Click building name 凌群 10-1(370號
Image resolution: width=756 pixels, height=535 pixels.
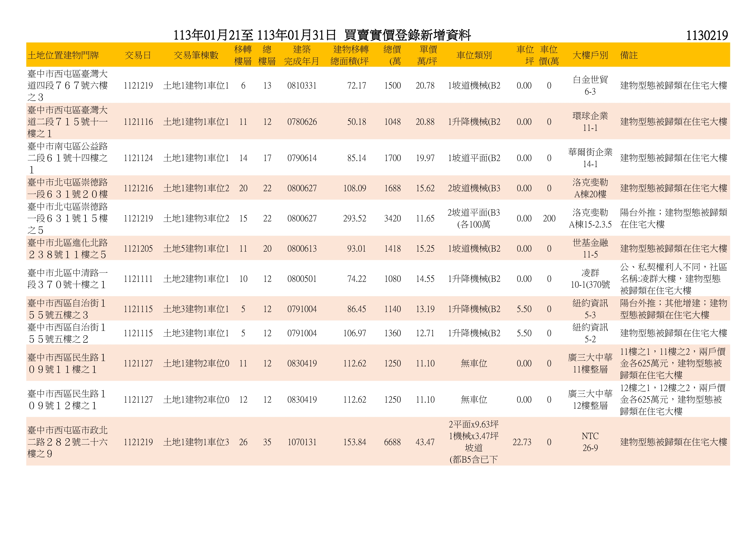tap(590, 279)
